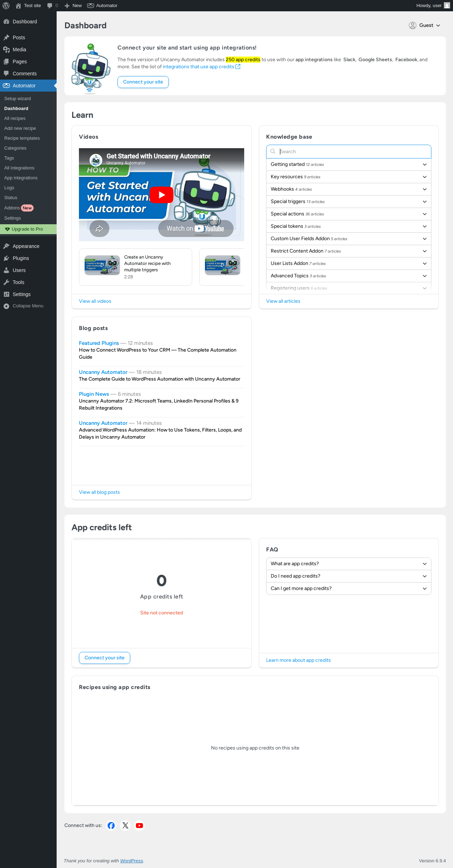The image size is (453, 868).
Task: Focus the Knowledge base search field
Action: point(349,151)
